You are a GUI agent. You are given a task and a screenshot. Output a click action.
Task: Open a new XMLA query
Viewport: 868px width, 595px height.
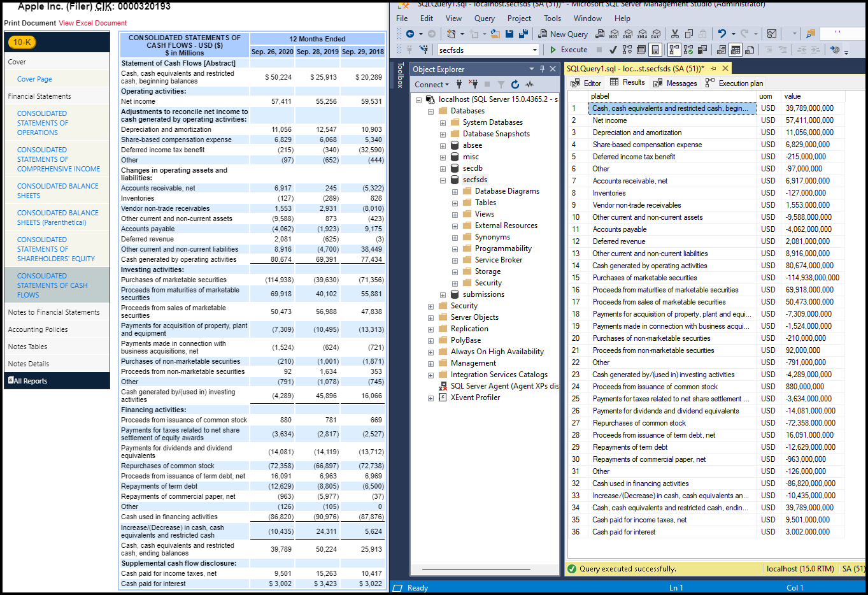coord(642,34)
